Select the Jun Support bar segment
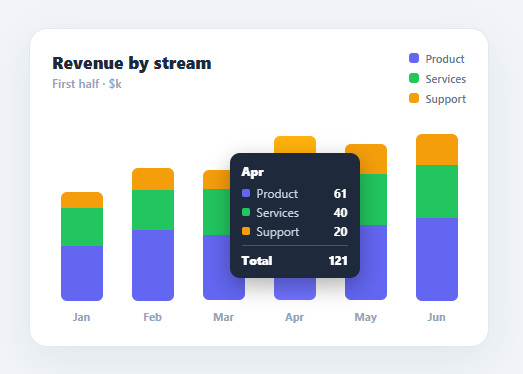Image resolution: width=523 pixels, height=374 pixels. click(437, 149)
